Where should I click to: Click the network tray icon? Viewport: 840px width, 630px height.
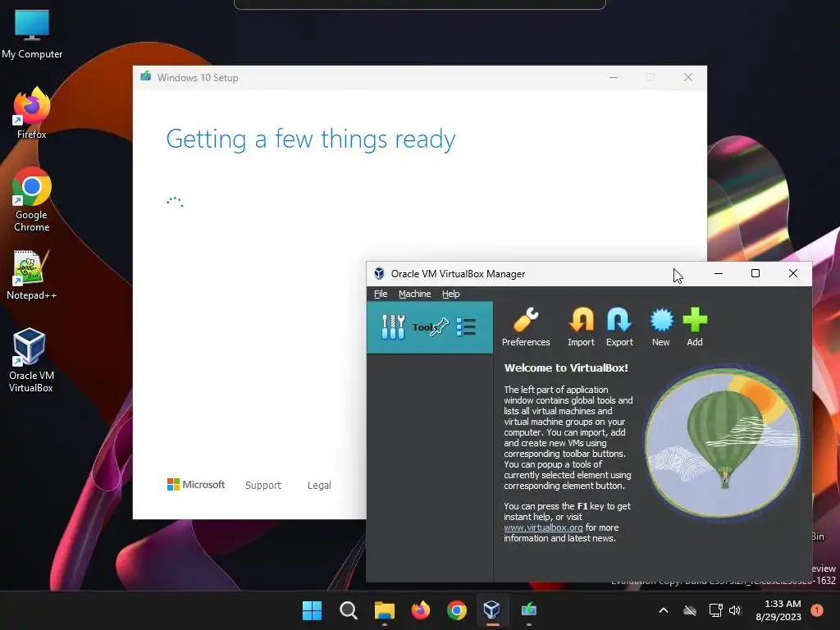(x=715, y=610)
